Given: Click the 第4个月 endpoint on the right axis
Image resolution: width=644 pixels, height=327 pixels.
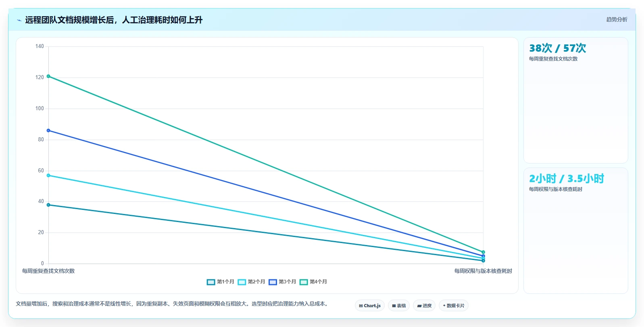Looking at the screenshot, I should pyautogui.click(x=483, y=252).
